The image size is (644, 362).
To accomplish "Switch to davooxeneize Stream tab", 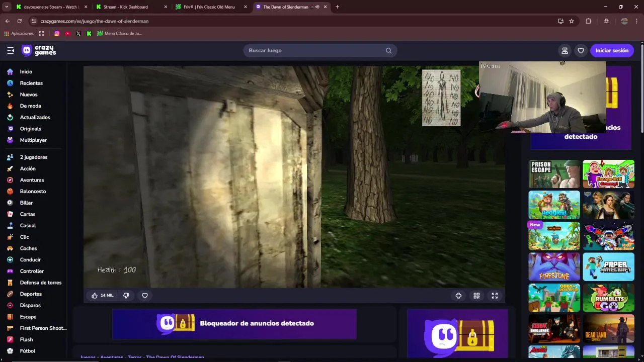I will click(51, 7).
